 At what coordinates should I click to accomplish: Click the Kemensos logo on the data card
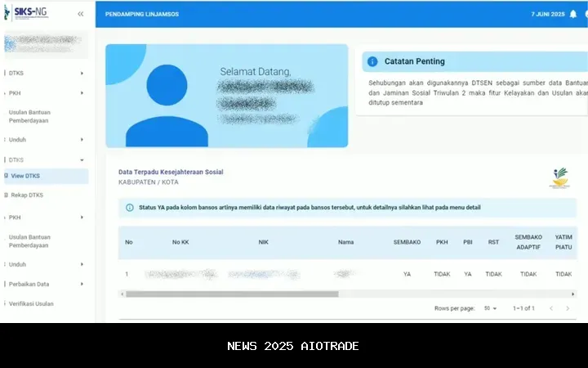(559, 178)
